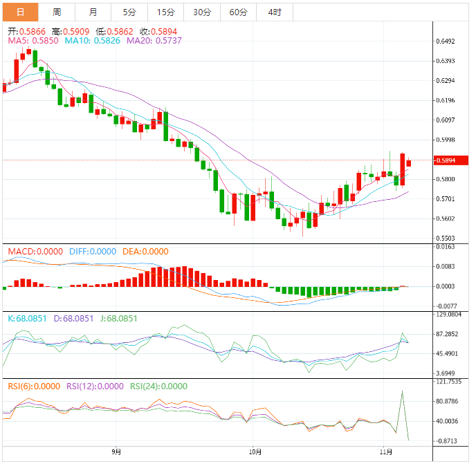This screenshot has height=466, width=476.
Task: Click the 收:0.5894 close price value
Action: click(x=158, y=32)
